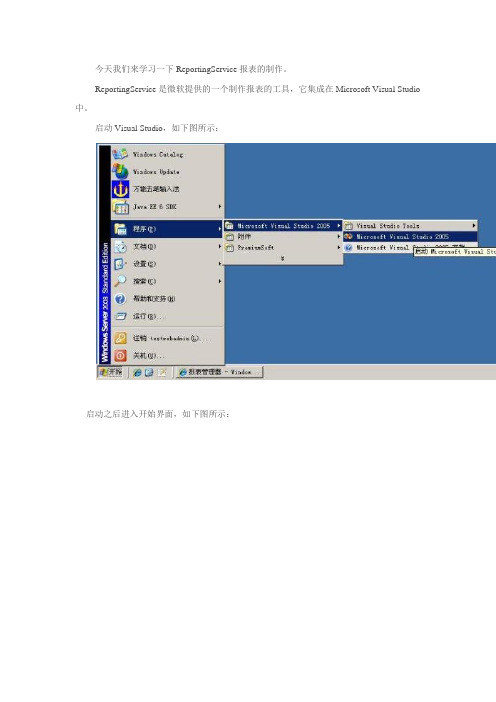Launch Windows Update from the Start menu
Screen dimensions: 496x702
pos(167,171)
